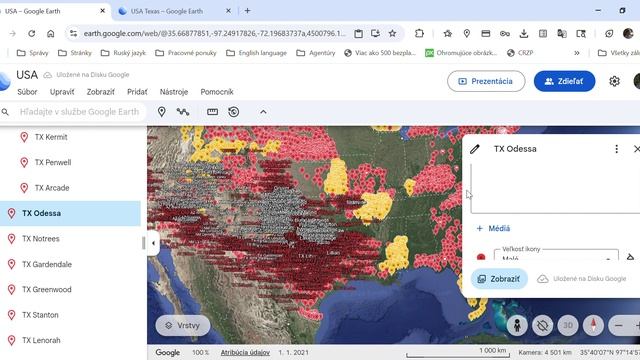Viewport: 640px width, 360px height.
Task: Collapse the toolbar with the up chevron
Action: (263, 111)
